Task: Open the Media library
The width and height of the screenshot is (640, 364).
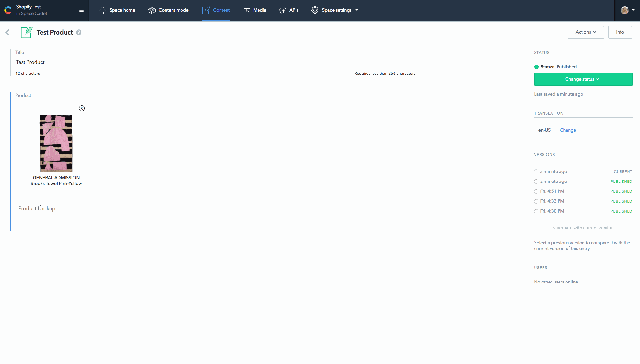Action: click(x=254, y=10)
